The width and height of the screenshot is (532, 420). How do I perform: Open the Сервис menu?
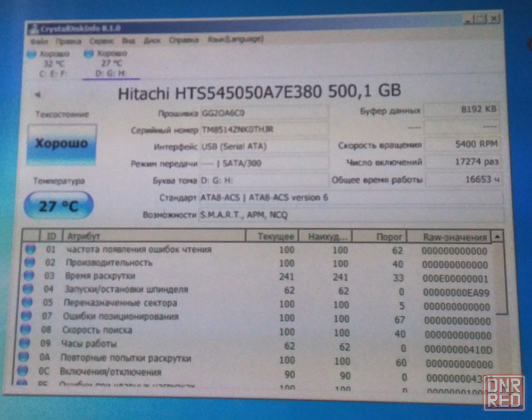[101, 40]
